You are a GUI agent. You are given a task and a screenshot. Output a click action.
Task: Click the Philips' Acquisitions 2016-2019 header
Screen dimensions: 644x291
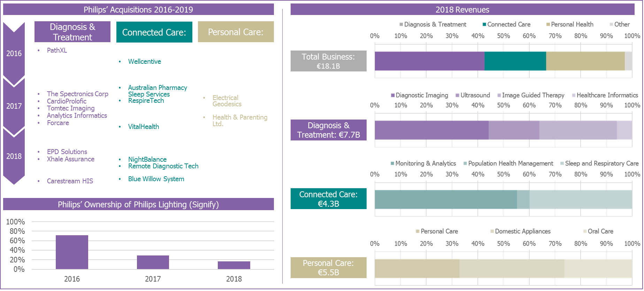coord(138,9)
